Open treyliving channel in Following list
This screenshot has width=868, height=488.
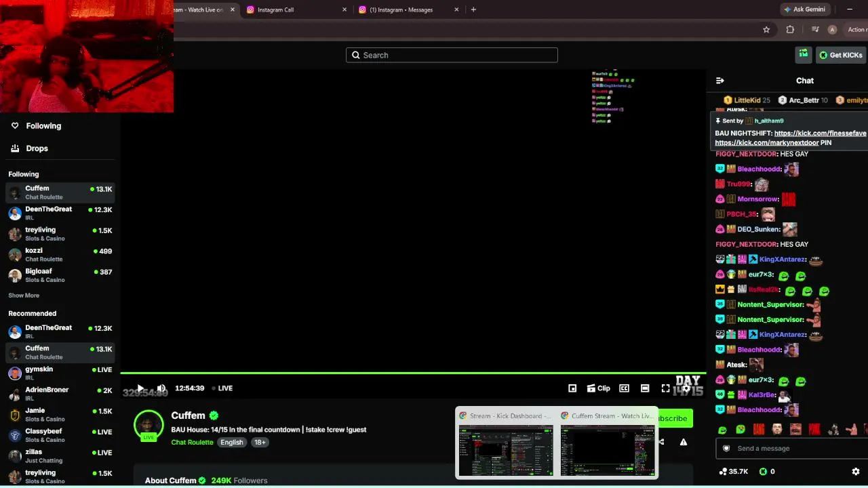(60, 234)
